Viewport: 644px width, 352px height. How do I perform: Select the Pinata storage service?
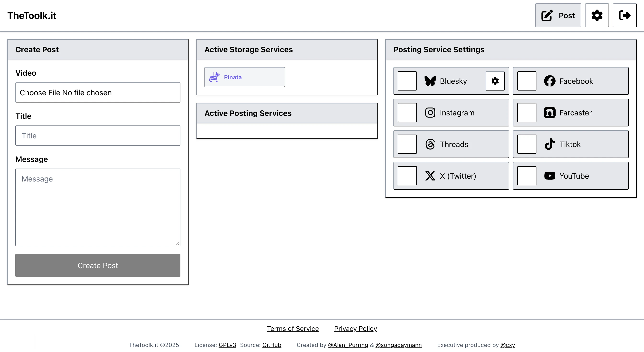click(245, 77)
